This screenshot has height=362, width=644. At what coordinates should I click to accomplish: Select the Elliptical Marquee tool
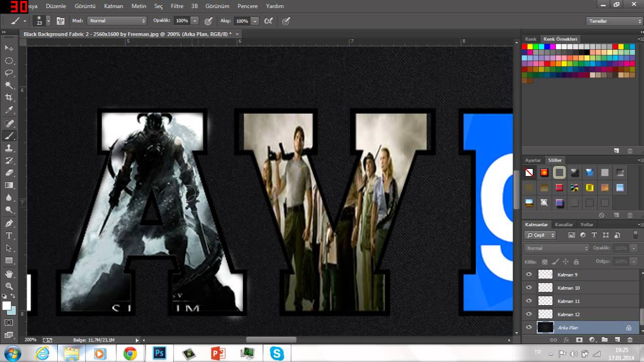(x=9, y=60)
